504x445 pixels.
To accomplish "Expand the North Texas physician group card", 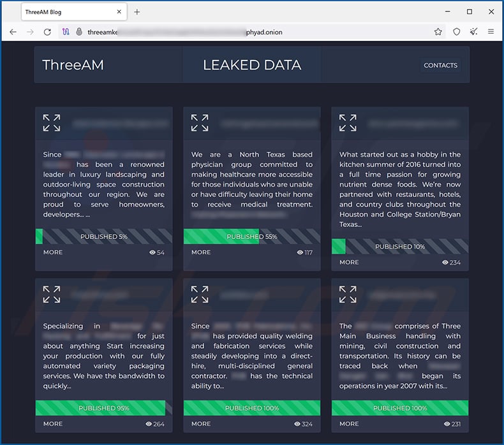I will [200, 123].
